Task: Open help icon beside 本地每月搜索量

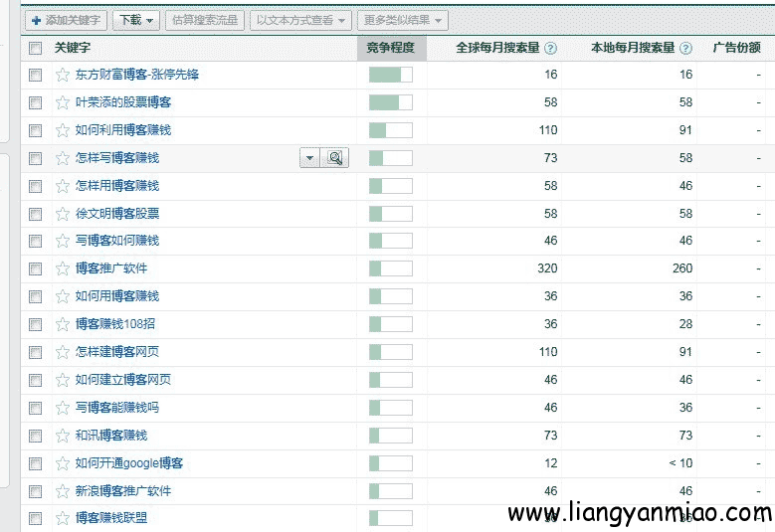Action: [x=685, y=48]
